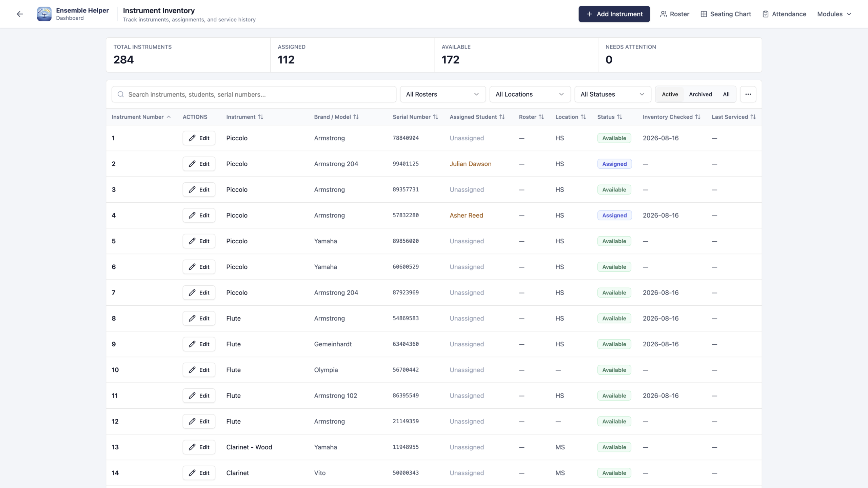Viewport: 868px width, 488px height.
Task: Sort table by Status sort icon
Action: (x=619, y=117)
